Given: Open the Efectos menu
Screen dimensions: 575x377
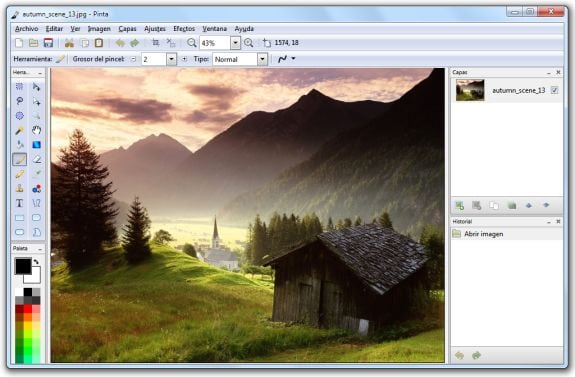Looking at the screenshot, I should 184,29.
